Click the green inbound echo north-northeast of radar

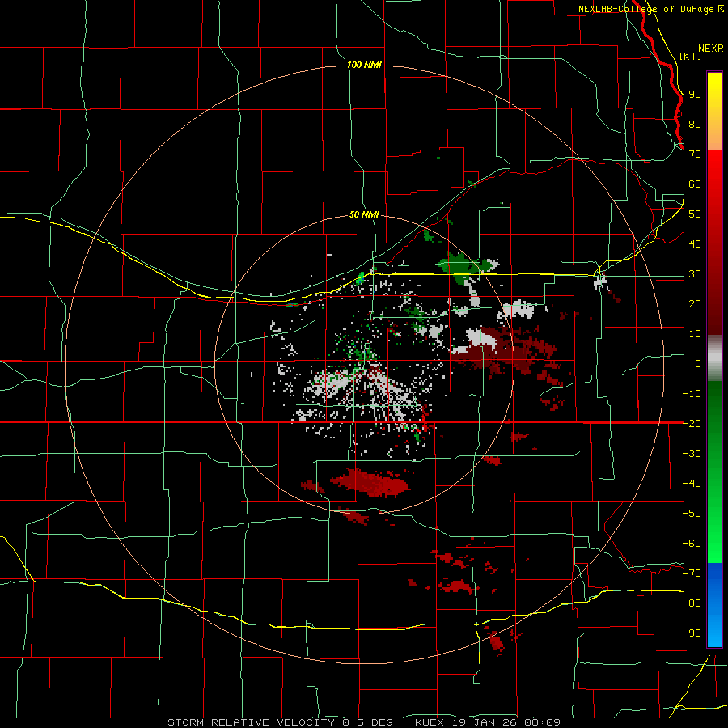(461, 267)
